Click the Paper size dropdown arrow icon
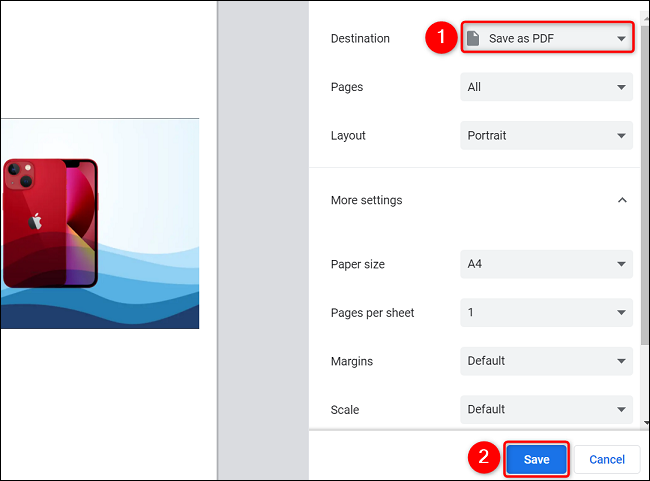The width and height of the screenshot is (650, 481). click(621, 264)
